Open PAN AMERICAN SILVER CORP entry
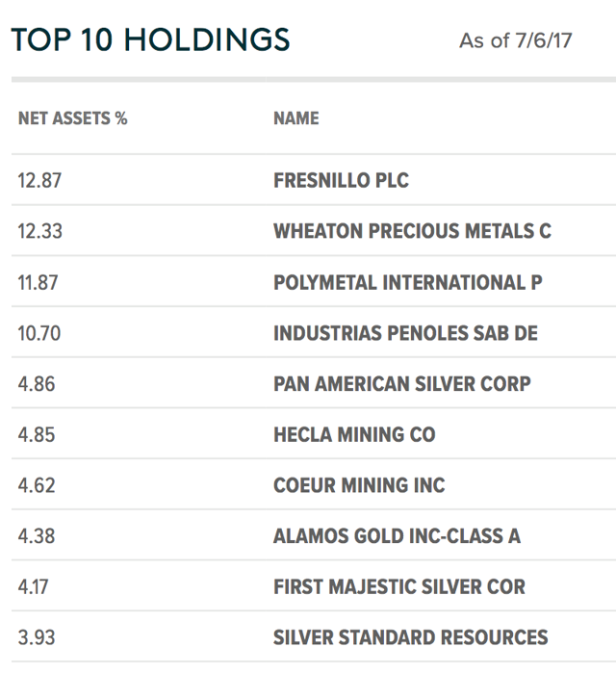The image size is (616, 673). [x=402, y=384]
